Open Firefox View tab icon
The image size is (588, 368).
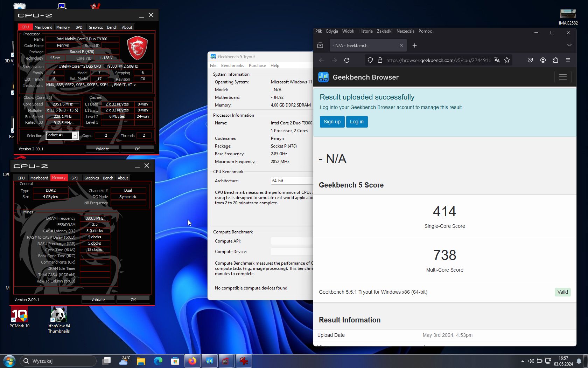click(x=320, y=46)
